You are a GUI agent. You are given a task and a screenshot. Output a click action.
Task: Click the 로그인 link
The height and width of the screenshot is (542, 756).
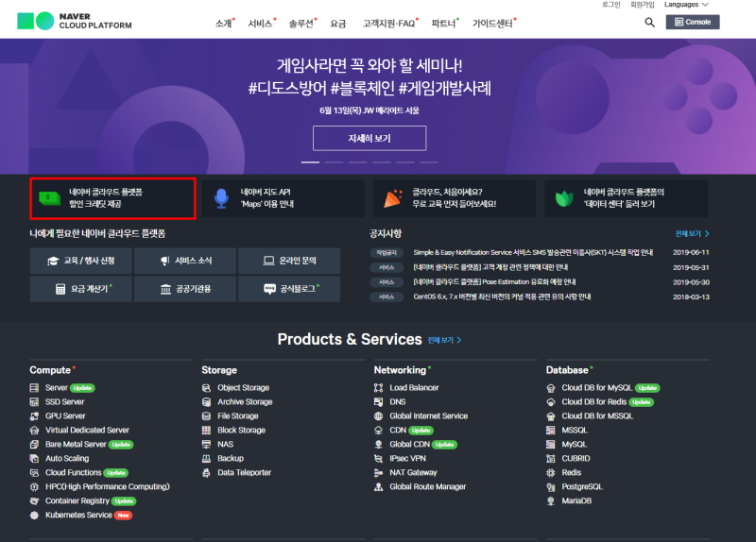point(610,5)
